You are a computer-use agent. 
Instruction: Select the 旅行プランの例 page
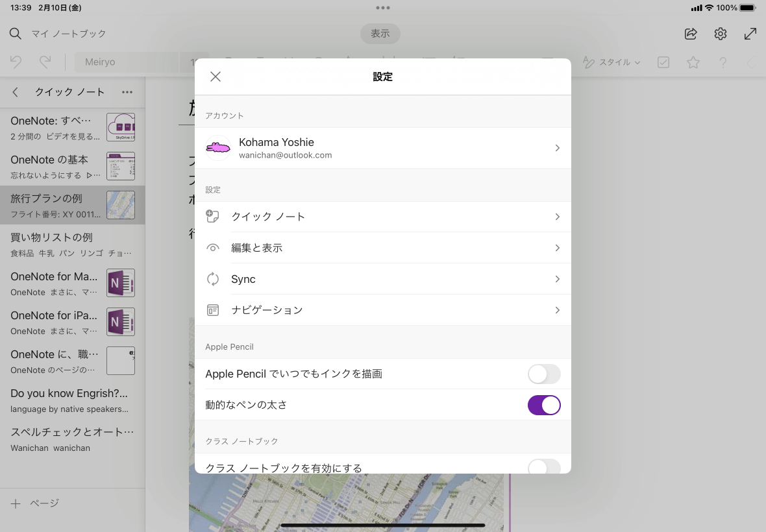[65, 204]
